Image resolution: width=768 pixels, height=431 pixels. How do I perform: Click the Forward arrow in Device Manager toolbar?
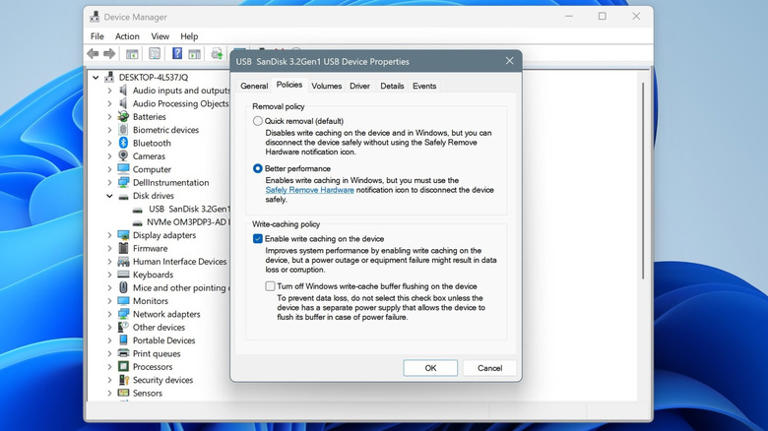(x=110, y=53)
